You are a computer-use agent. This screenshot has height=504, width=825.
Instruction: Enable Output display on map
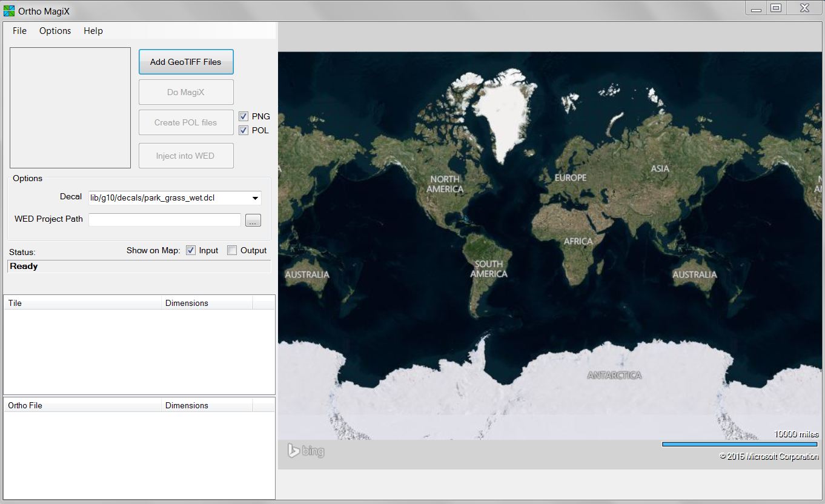click(232, 250)
